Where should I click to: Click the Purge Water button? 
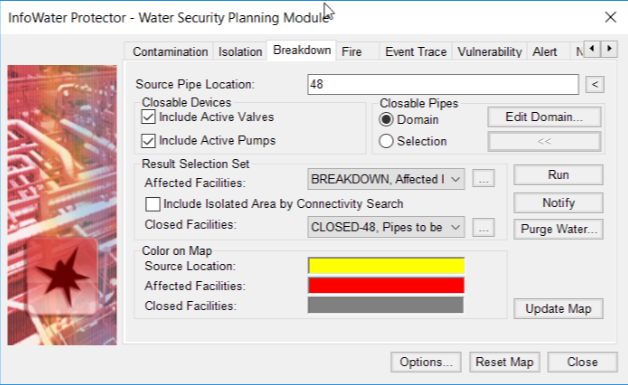coord(558,229)
